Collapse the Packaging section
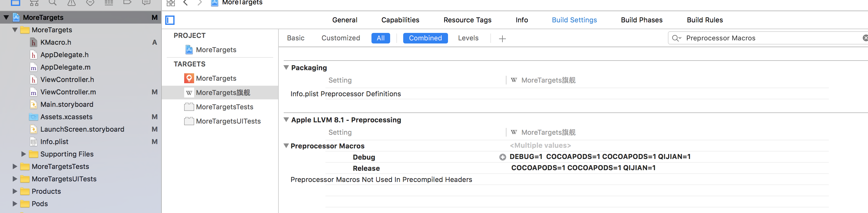Image resolution: width=868 pixels, height=213 pixels. tap(286, 68)
